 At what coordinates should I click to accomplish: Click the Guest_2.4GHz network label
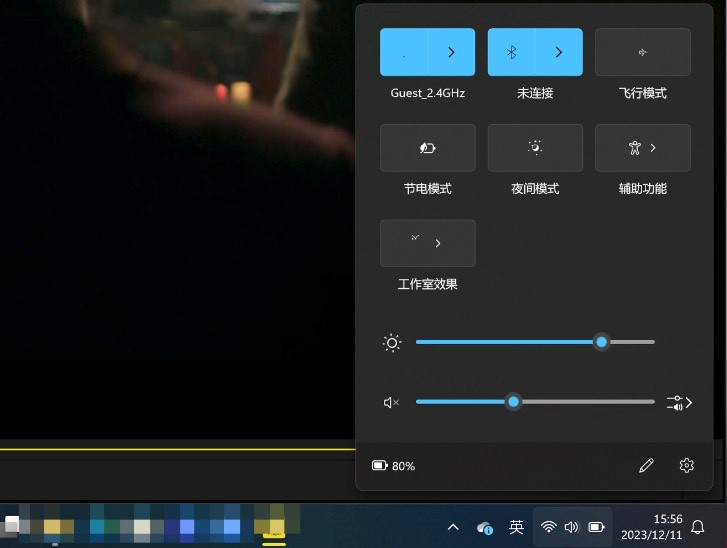coord(427,93)
